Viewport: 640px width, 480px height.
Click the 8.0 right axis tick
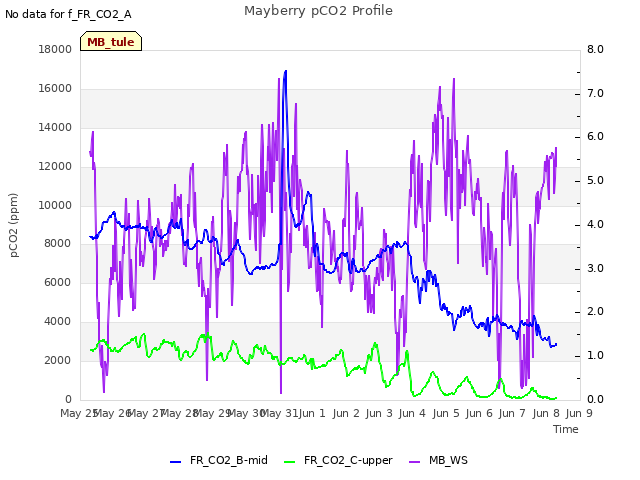pyautogui.click(x=596, y=49)
